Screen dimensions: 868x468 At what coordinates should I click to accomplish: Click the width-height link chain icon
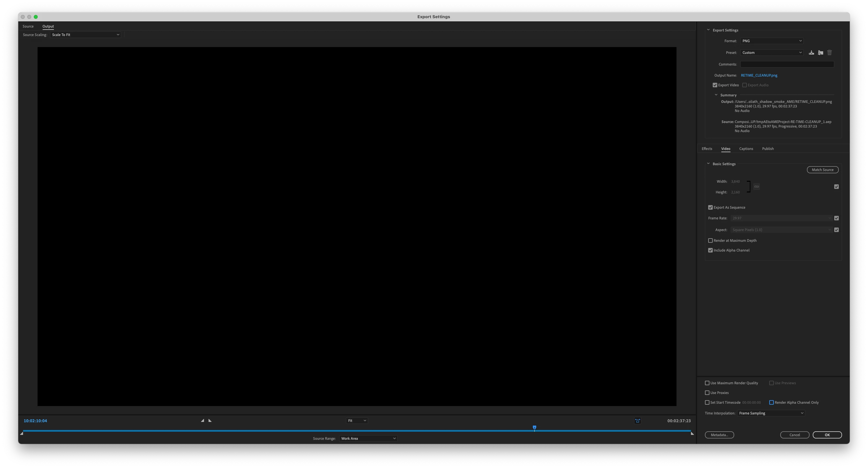coord(757,187)
